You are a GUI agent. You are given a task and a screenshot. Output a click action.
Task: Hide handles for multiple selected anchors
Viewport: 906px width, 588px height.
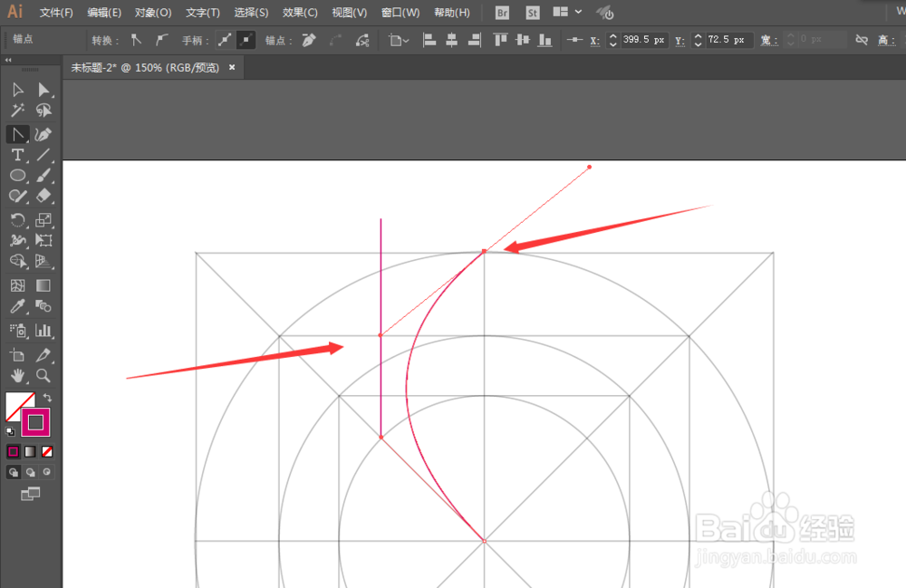(x=246, y=40)
